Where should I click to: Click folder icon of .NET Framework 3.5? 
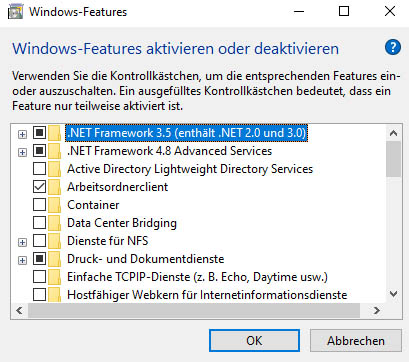(54, 133)
